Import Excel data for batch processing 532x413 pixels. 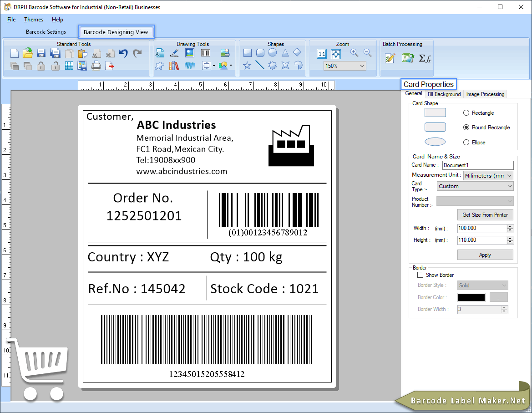click(x=407, y=58)
